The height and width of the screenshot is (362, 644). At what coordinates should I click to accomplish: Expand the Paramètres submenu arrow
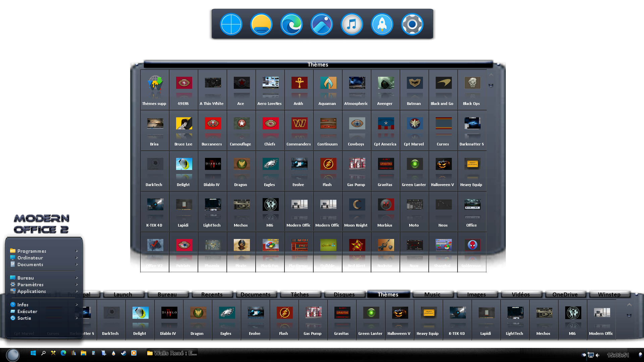[77, 285]
